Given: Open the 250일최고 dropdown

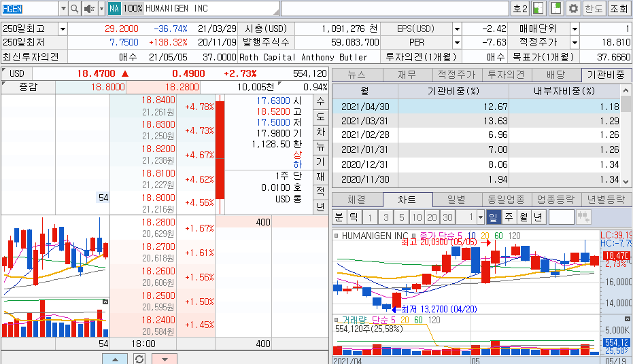Looking at the screenshot, I should point(63,29).
